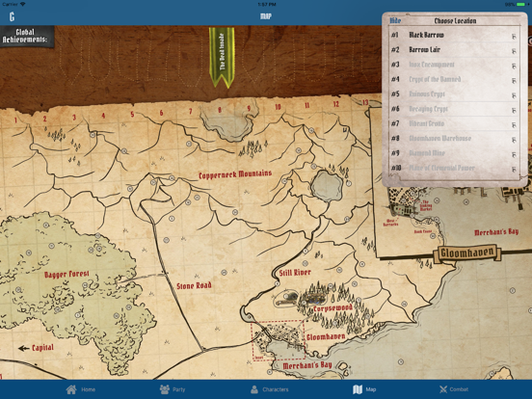Tap Merchant's Bay label on city inset

(496, 232)
